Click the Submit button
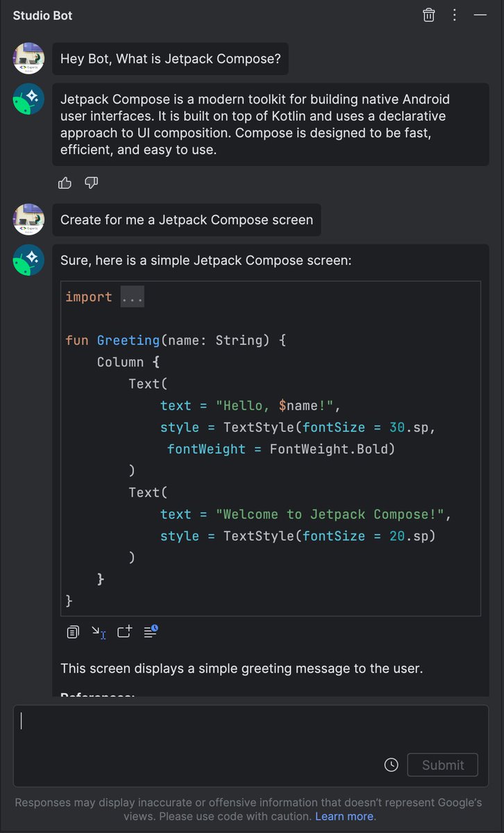Image resolution: width=504 pixels, height=833 pixels. [x=443, y=765]
